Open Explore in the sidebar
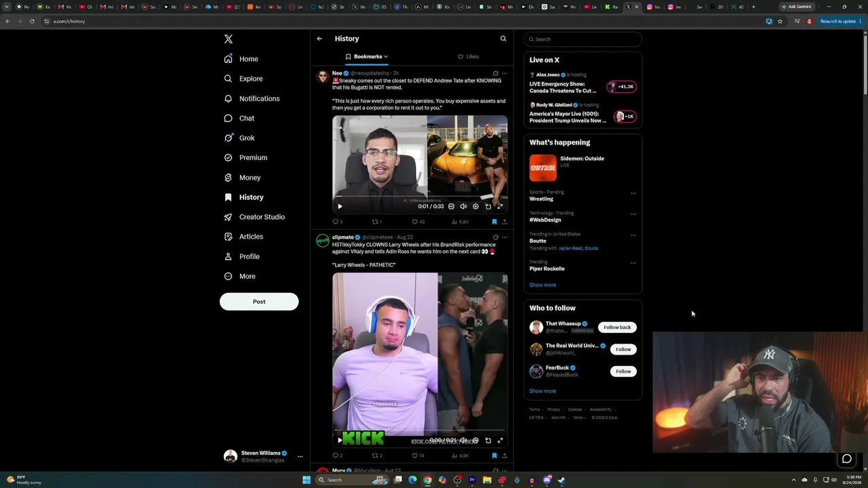 click(243, 79)
